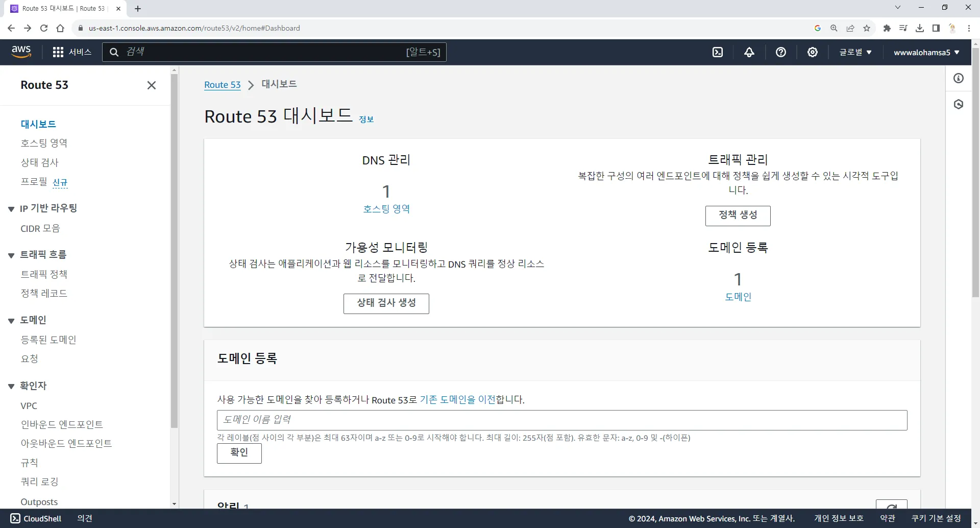Click the main page vertical scrollbar
Viewport: 980px width, 528px height.
[x=975, y=173]
